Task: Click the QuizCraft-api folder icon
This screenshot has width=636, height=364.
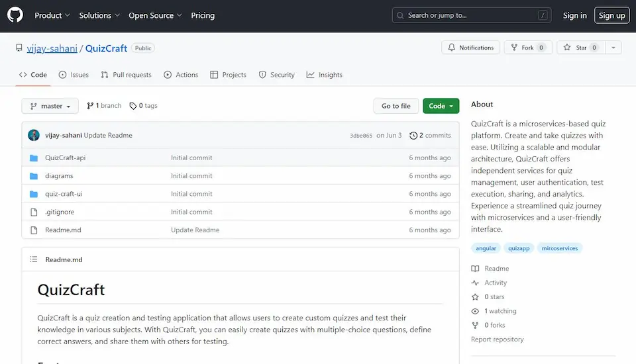Action: pyautogui.click(x=34, y=158)
